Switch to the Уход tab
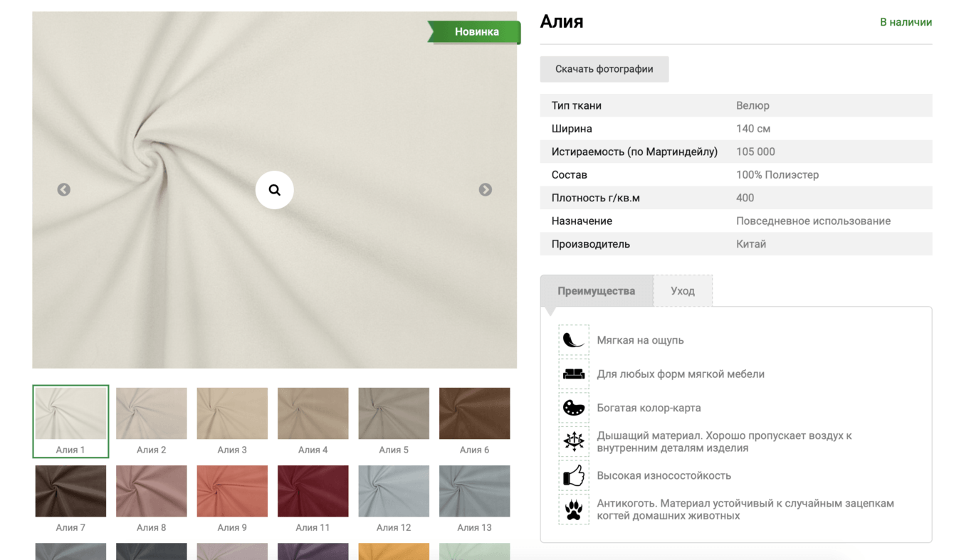The width and height of the screenshot is (954, 560). [682, 291]
